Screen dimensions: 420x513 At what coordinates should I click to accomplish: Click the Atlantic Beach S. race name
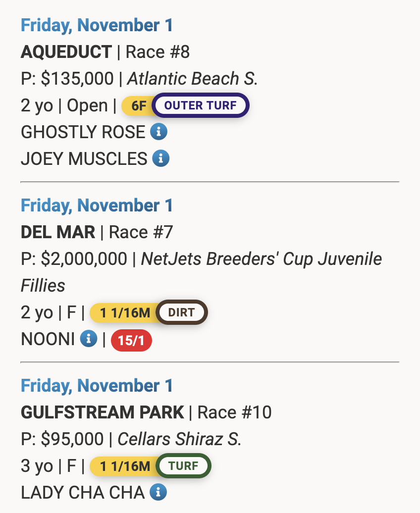coord(193,79)
